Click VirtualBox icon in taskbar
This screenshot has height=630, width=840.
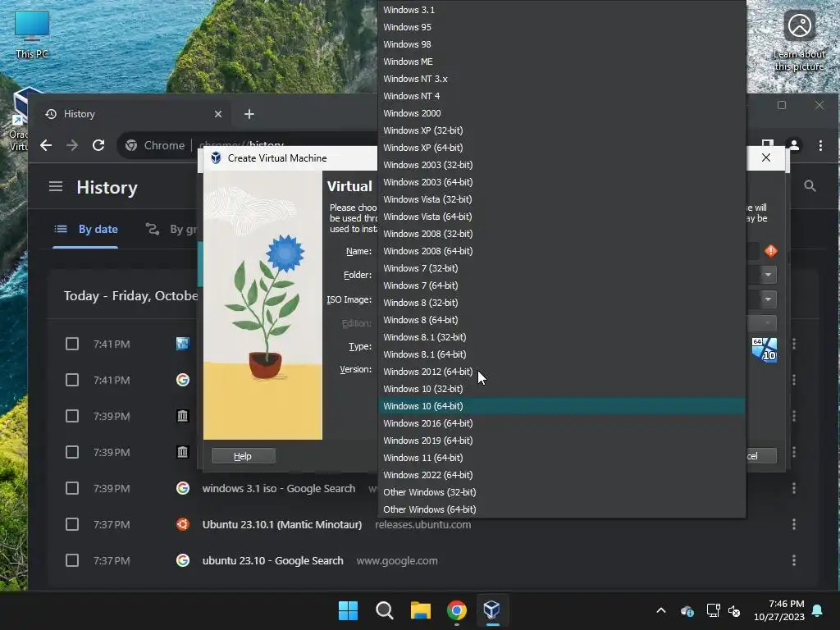(x=492, y=610)
